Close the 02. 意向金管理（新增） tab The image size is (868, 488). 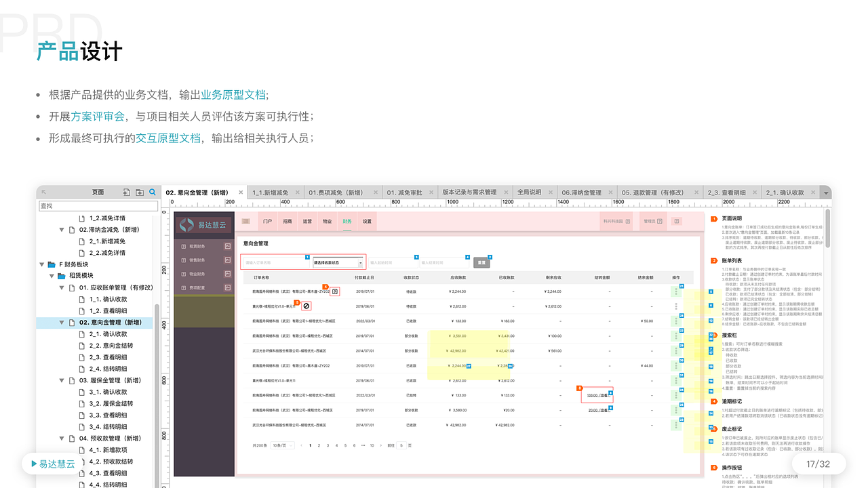click(x=241, y=192)
